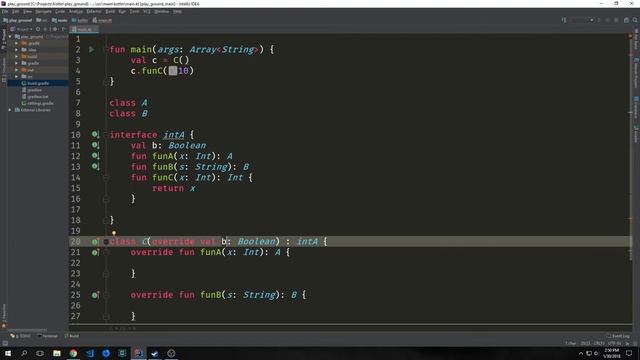Select gradlew.bat in project tree

coord(36,97)
